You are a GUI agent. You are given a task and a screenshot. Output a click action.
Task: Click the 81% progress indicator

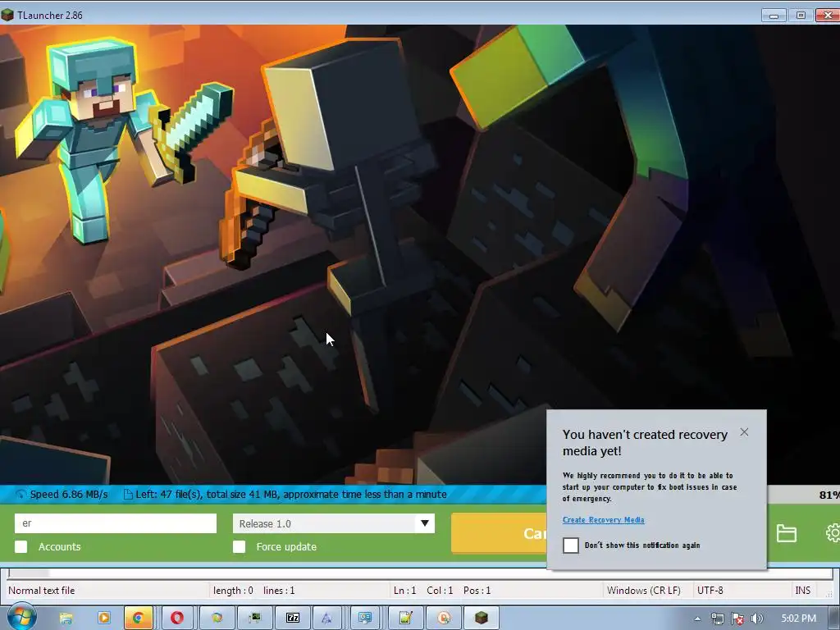[829, 495]
